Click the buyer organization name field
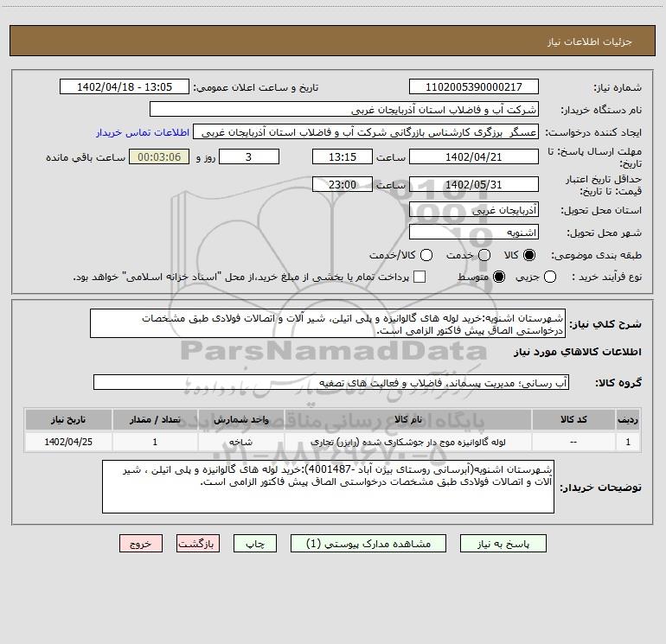 [344, 110]
